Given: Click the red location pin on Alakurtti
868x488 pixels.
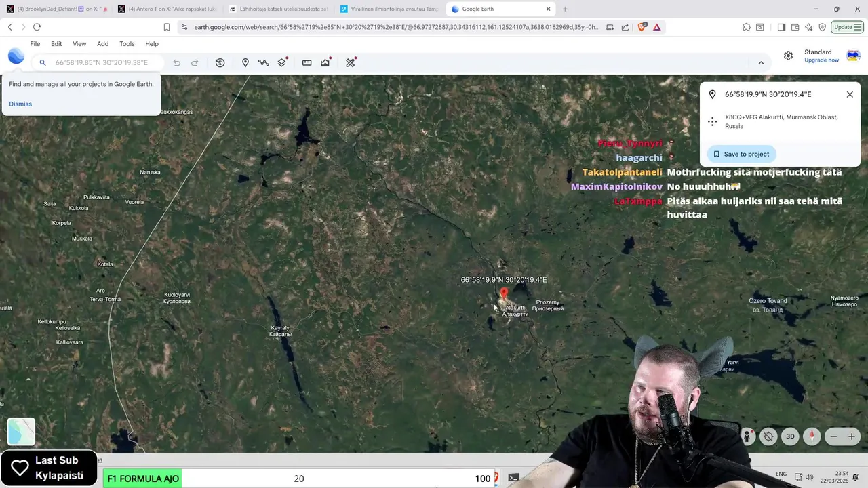Looking at the screenshot, I should [503, 295].
